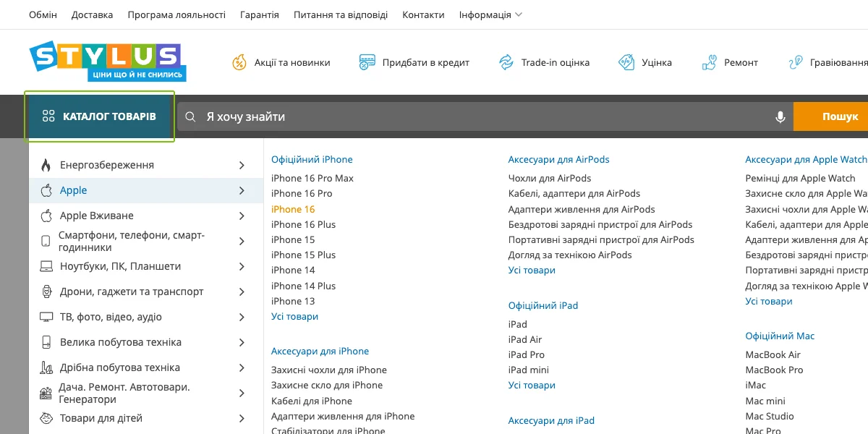868x434 pixels.
Task: Click the Гравіювання engraving icon
Action: click(796, 63)
